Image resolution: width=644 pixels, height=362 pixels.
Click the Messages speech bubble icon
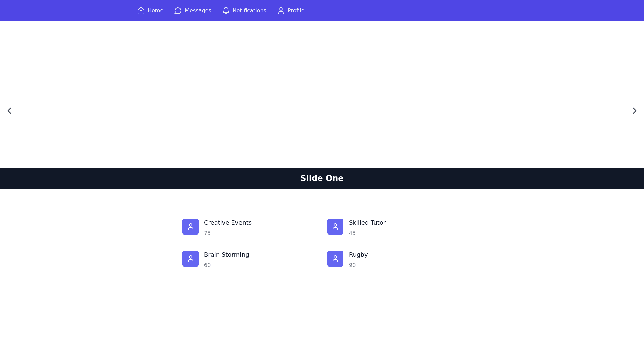tap(178, 11)
